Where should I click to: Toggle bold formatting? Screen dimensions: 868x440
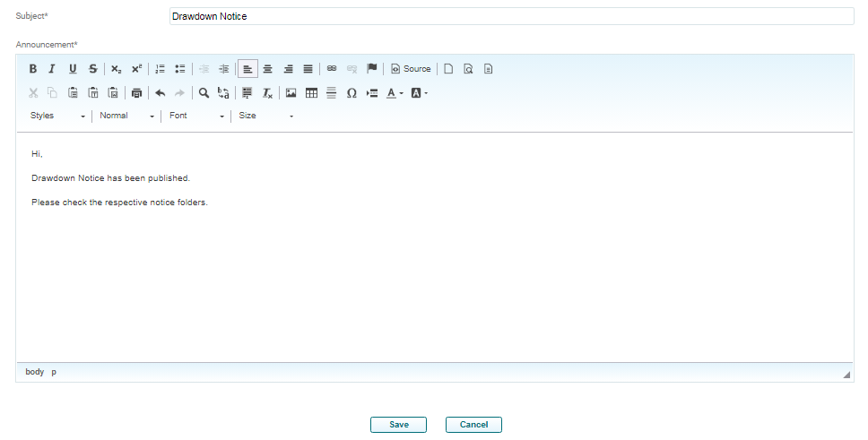coord(33,69)
